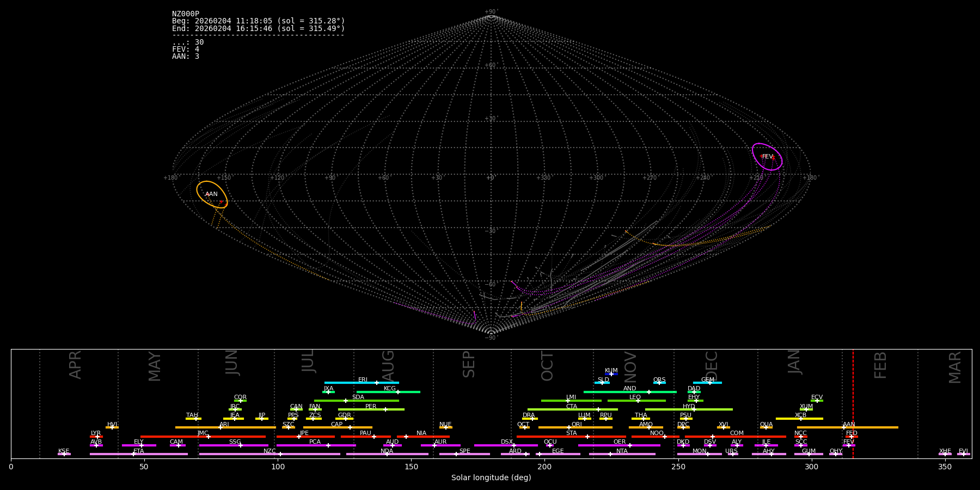Click the NDA shower bar label
The width and height of the screenshot is (980, 490).
coord(387,451)
